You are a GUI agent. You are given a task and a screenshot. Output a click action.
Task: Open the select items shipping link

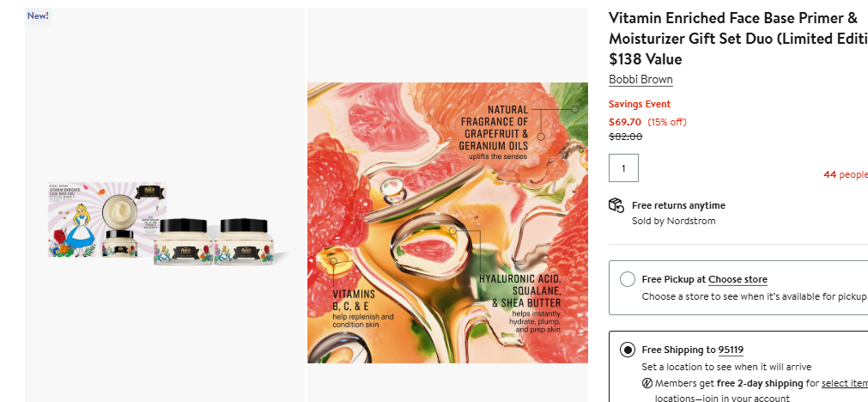[x=844, y=383]
